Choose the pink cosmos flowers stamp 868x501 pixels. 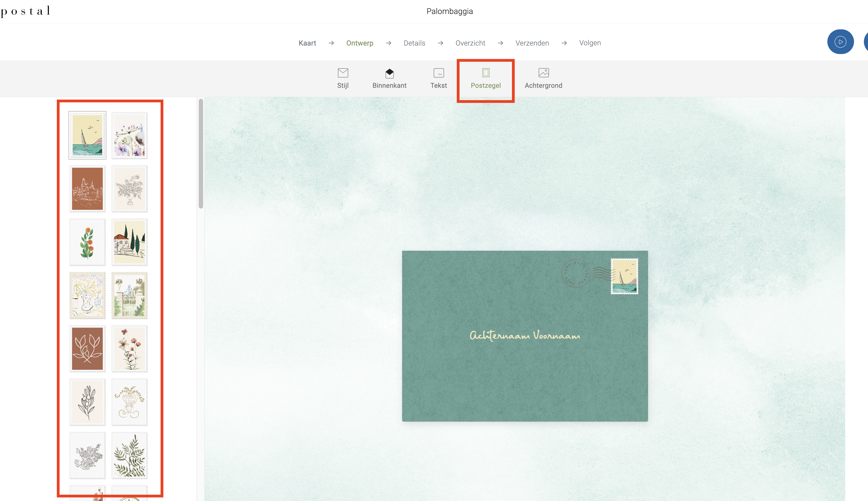129,348
